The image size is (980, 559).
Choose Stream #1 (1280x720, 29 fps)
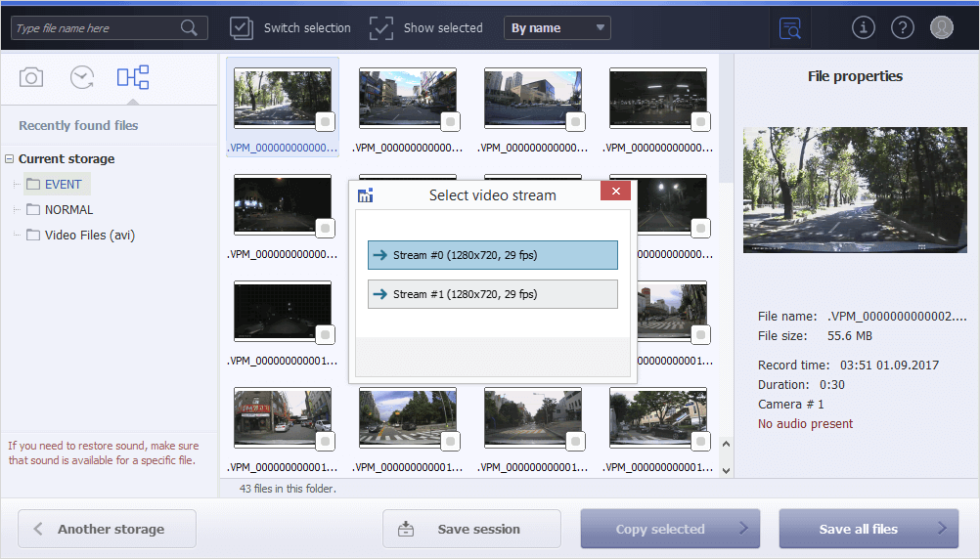pyautogui.click(x=493, y=294)
